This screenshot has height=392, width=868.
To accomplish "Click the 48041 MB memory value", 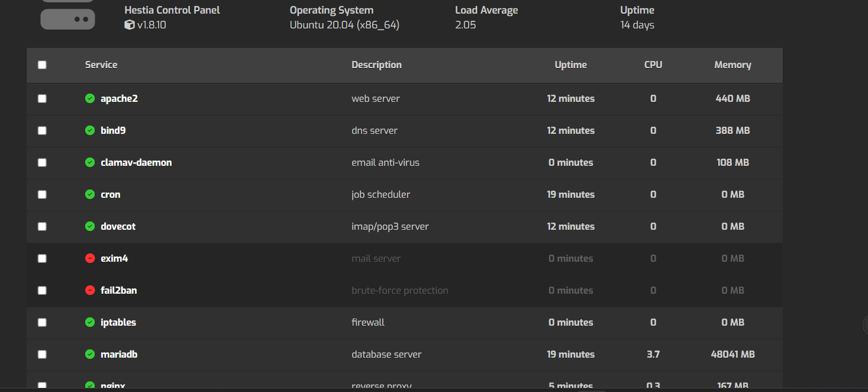I will tap(733, 354).
